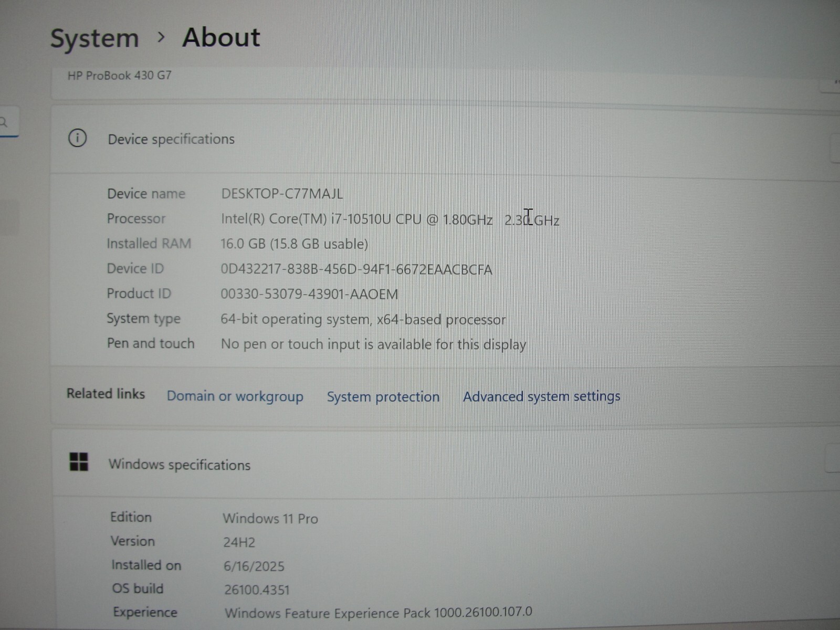Click OS build value 26100.4351
The width and height of the screenshot is (840, 630).
257,590
